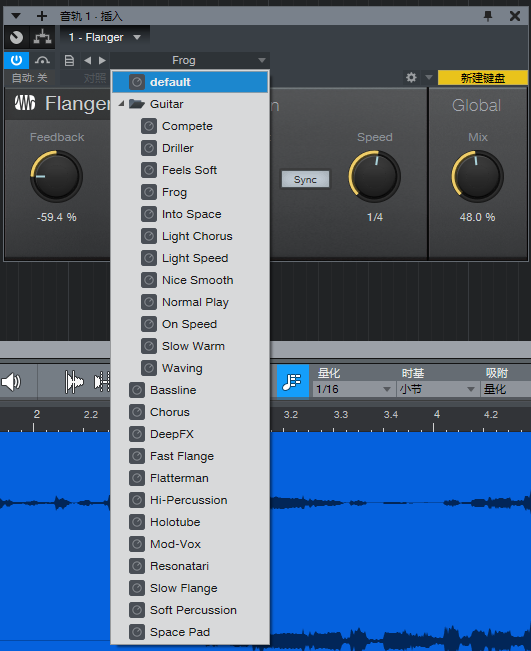Viewport: 531px width, 651px height.
Task: Load the previous preset arrow
Action: (x=87, y=61)
